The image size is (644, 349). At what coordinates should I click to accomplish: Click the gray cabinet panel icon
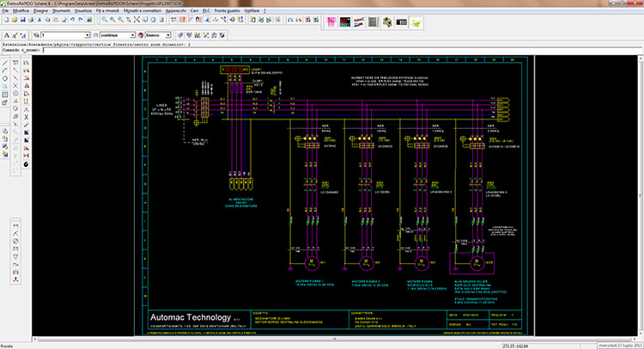(x=373, y=22)
